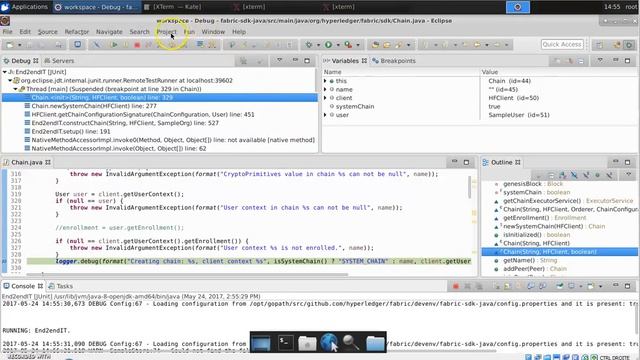Select Chain.newSystemChain(HFClient) line: 277 stack frame
Viewport: 640px width, 360px height.
pos(94,106)
